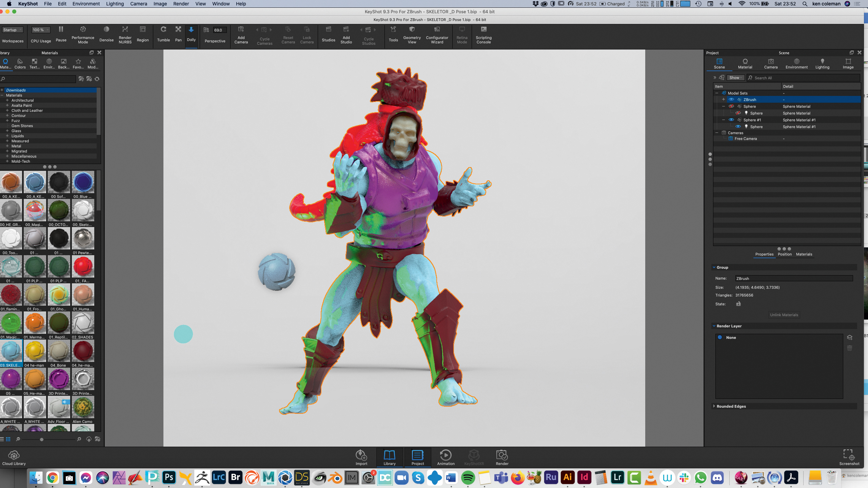Select the Downloads library folder
Viewport: 868px width, 488px height.
(x=16, y=90)
